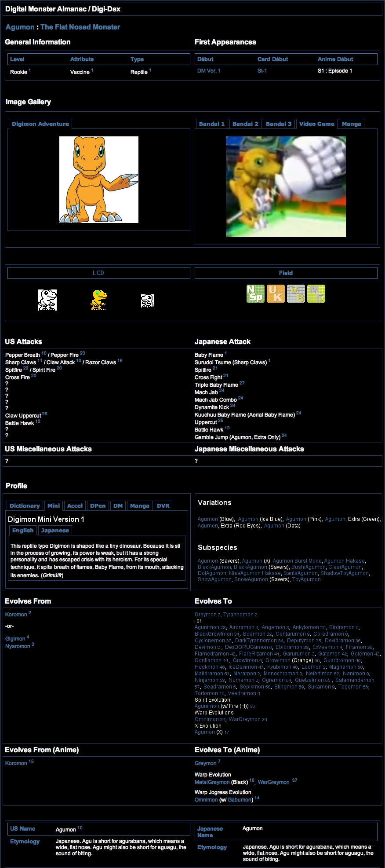Select the Dictionary profile tab
The height and width of the screenshot is (868, 385).
25,506
